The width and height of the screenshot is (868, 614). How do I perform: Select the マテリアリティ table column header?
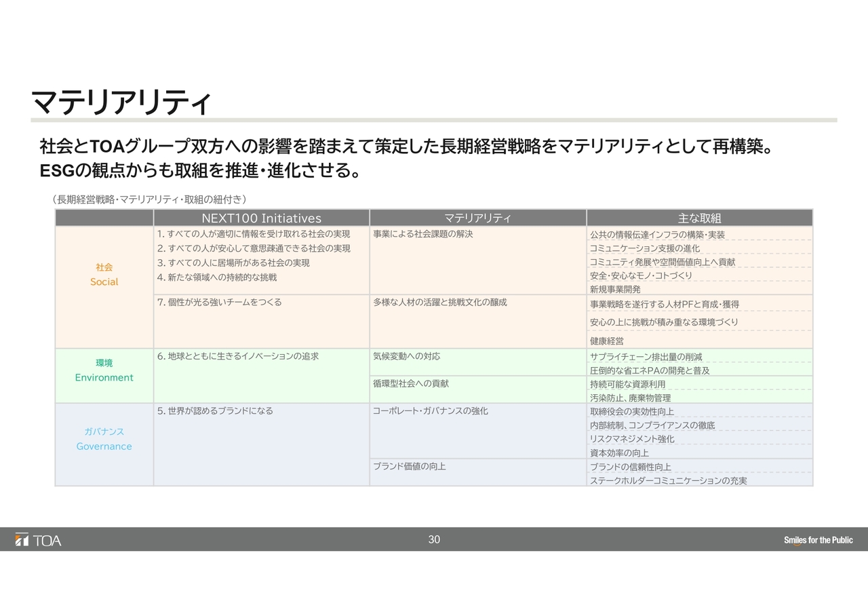(477, 218)
